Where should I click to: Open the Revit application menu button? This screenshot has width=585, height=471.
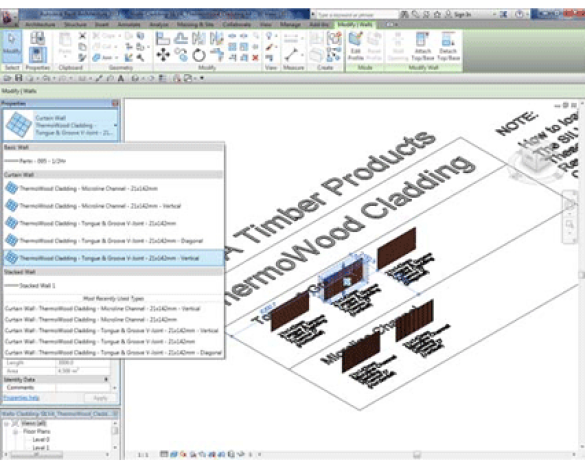8,17
